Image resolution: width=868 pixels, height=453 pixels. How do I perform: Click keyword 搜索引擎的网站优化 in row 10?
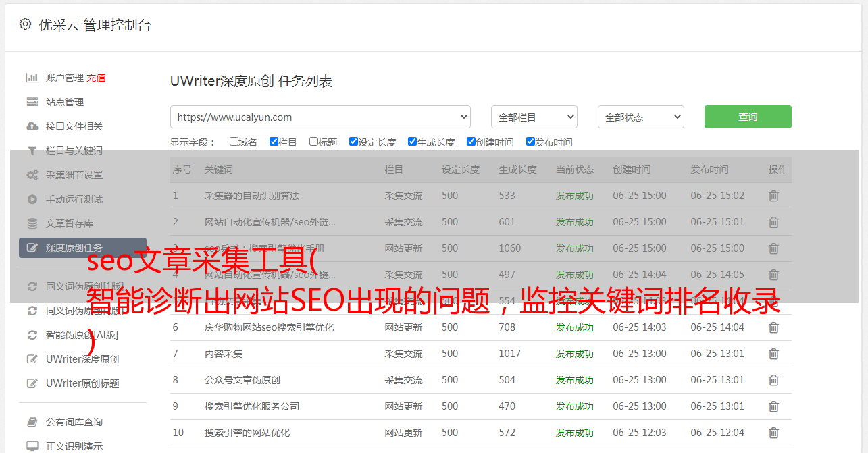[x=247, y=433]
